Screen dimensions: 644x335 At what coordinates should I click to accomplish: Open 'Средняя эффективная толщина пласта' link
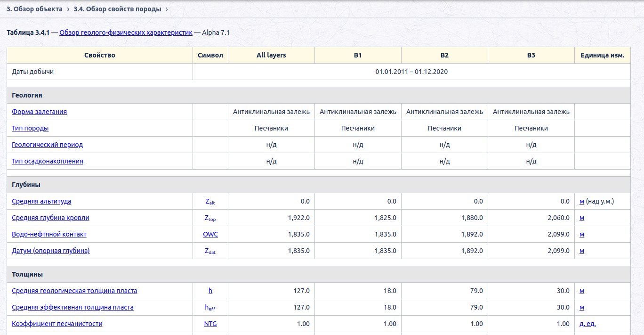(x=72, y=307)
